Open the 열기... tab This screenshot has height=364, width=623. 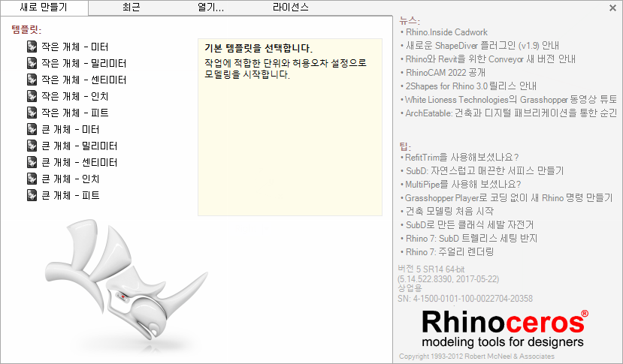[x=210, y=8]
